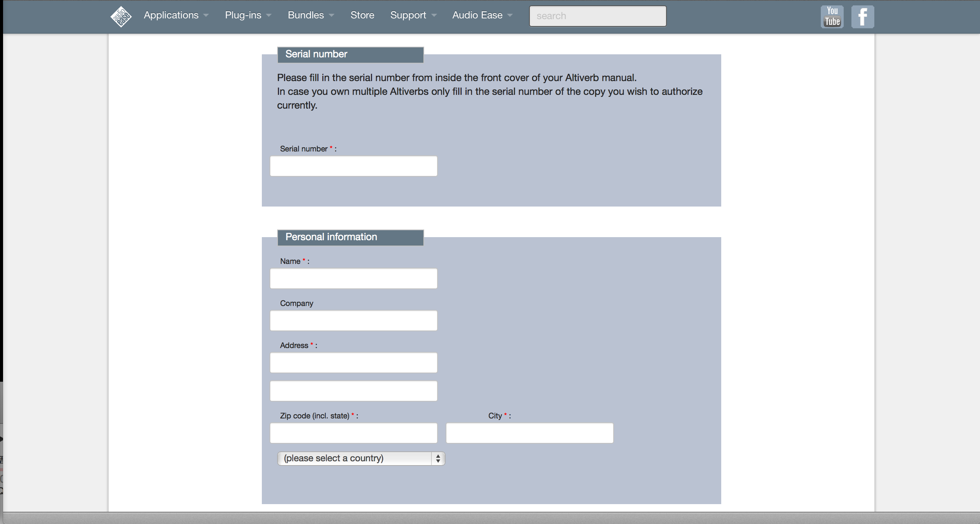
Task: Open the YouTube icon link
Action: [832, 16]
